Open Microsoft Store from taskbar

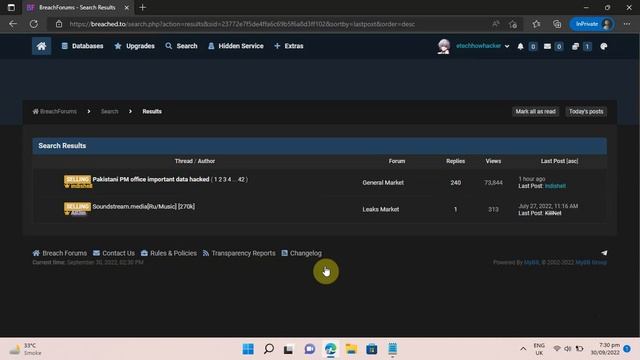click(372, 349)
